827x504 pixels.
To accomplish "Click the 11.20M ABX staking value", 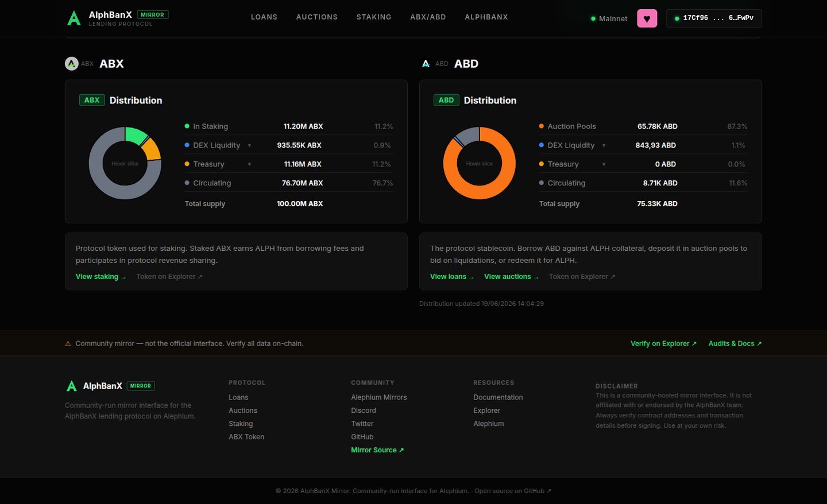I will (x=303, y=126).
